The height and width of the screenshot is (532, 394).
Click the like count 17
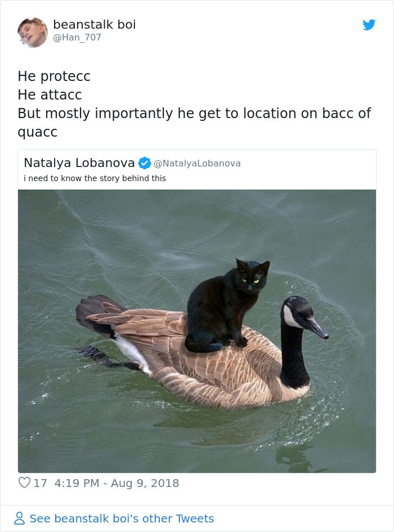coord(40,483)
